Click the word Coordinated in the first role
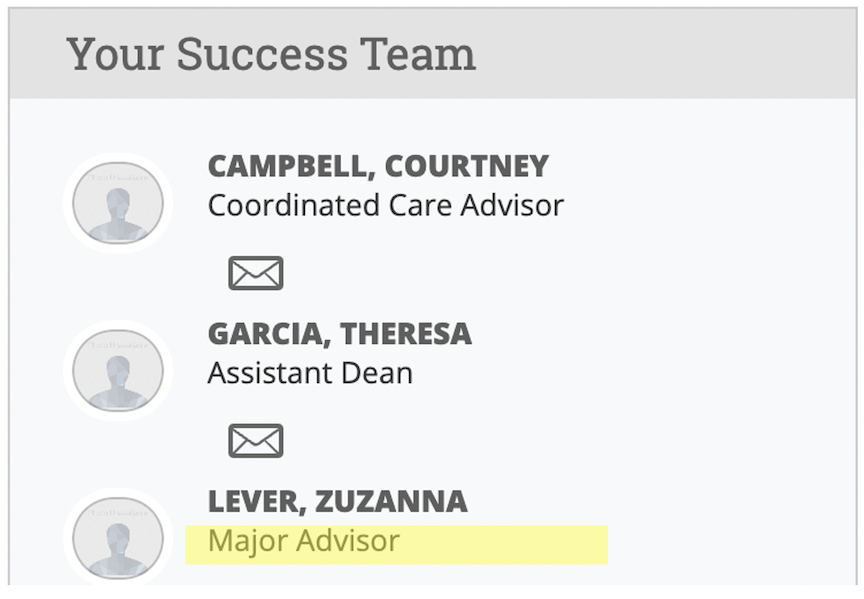This screenshot has width=864, height=599. (294, 206)
